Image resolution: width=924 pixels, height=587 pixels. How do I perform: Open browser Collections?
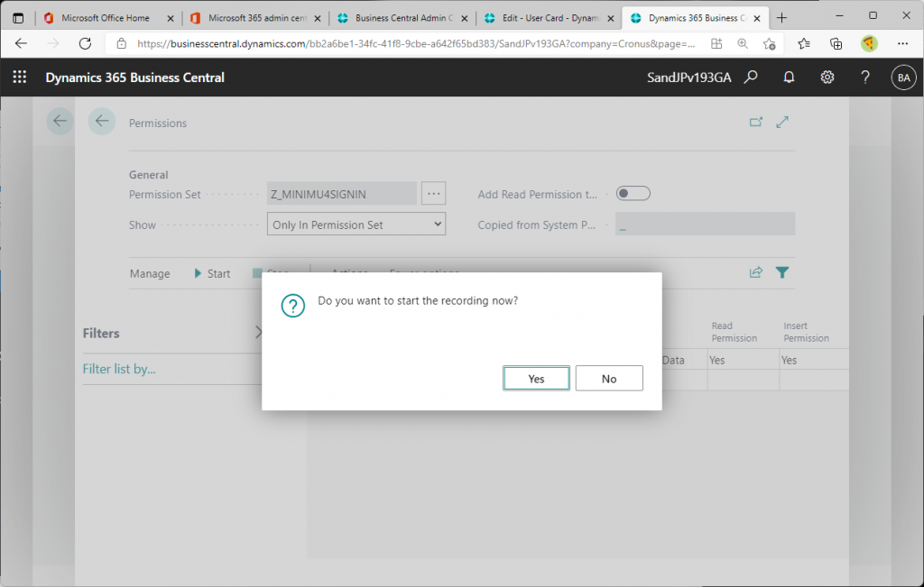(x=836, y=43)
